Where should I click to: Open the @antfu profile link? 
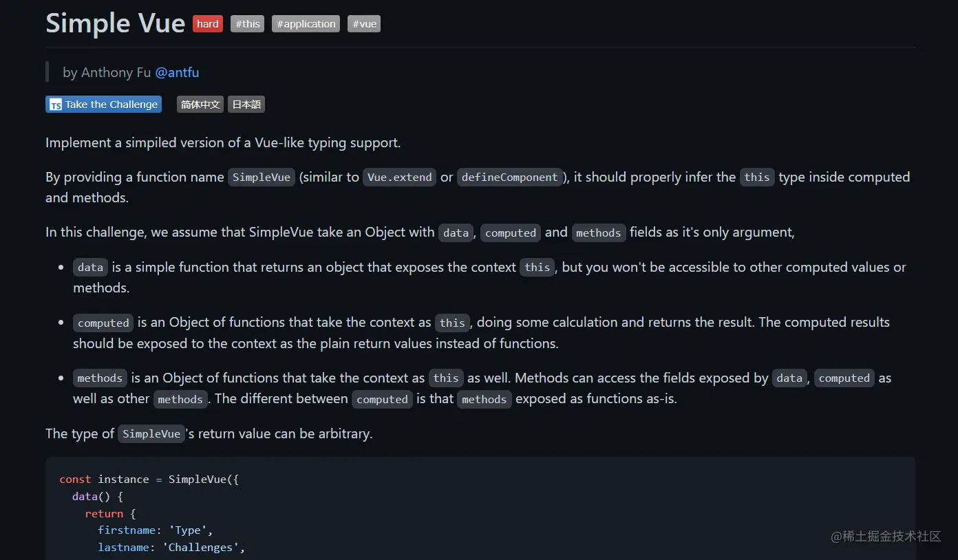pyautogui.click(x=177, y=72)
